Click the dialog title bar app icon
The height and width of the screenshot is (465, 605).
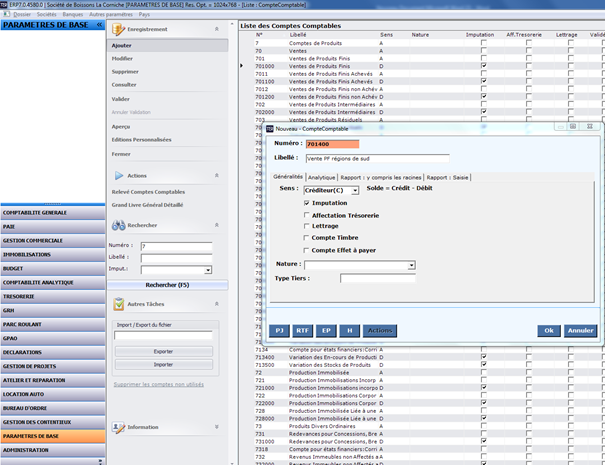[x=270, y=129]
